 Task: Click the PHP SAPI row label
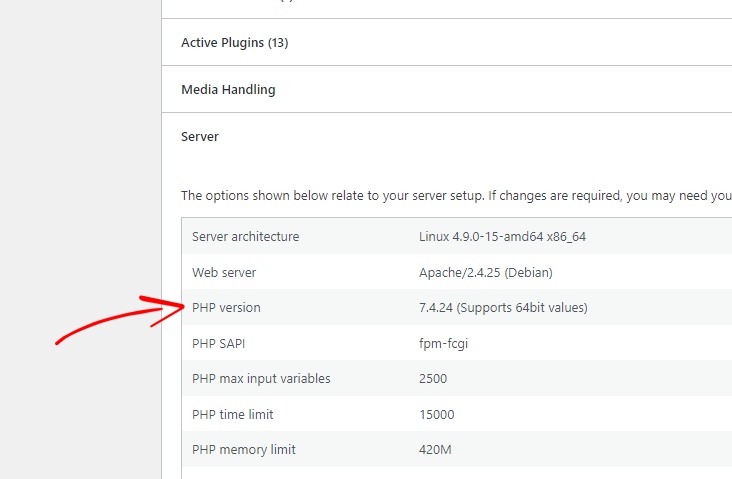tap(218, 344)
